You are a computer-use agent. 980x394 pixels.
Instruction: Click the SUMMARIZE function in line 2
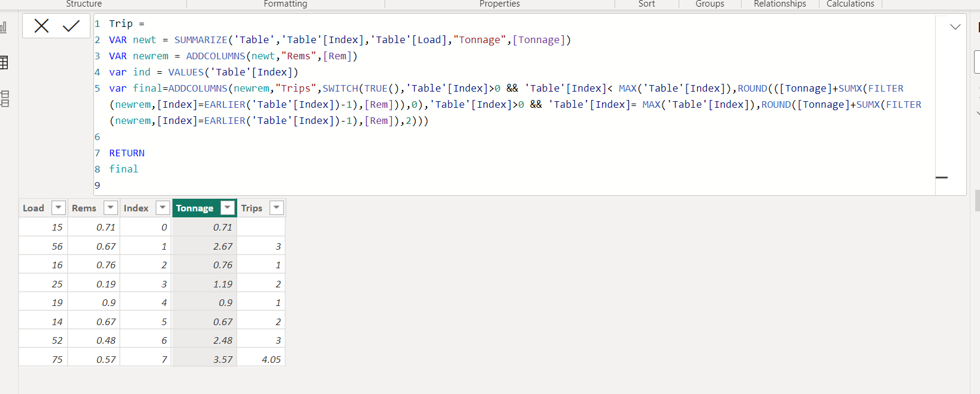[201, 40]
